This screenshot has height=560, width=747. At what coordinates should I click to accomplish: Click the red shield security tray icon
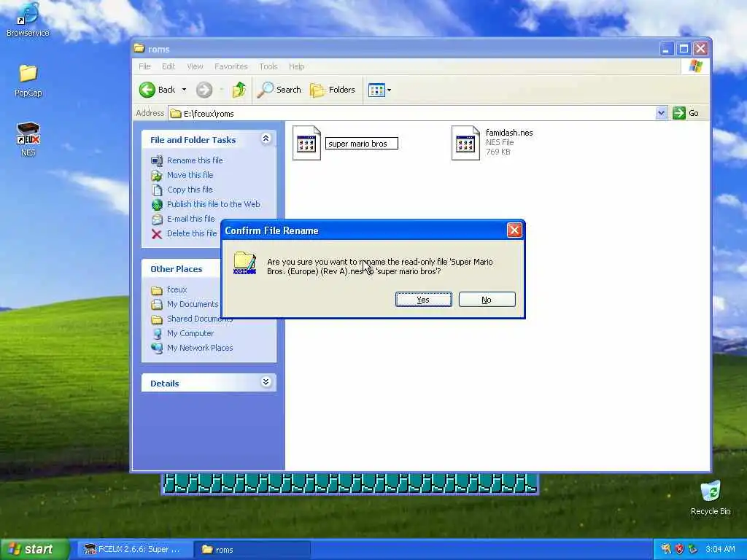coord(679,549)
